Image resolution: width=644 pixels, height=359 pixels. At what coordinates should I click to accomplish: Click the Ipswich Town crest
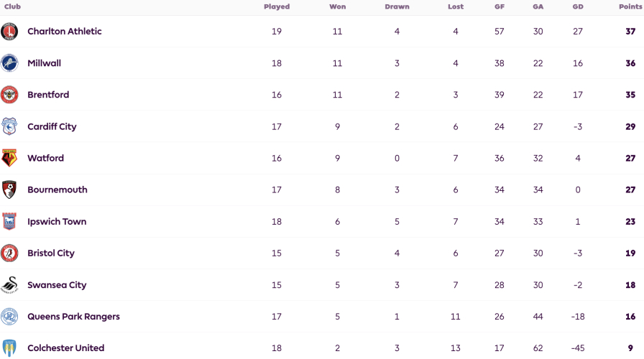pyautogui.click(x=9, y=221)
